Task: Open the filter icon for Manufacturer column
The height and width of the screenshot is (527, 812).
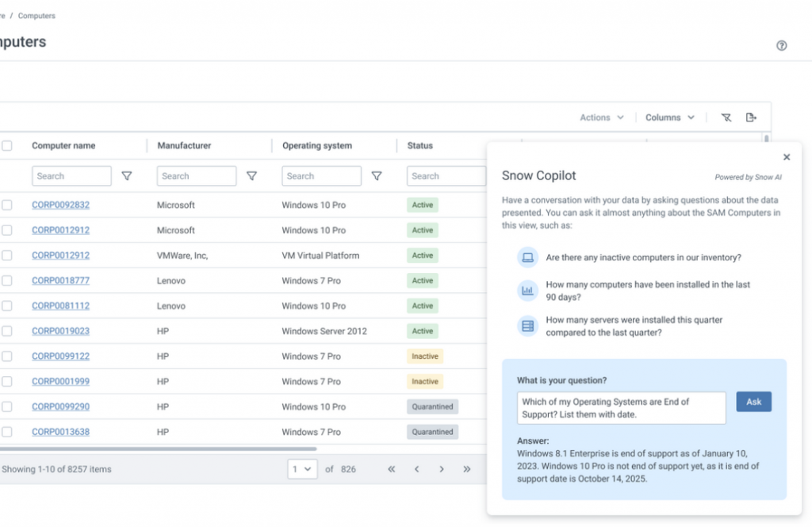Action: click(x=251, y=175)
